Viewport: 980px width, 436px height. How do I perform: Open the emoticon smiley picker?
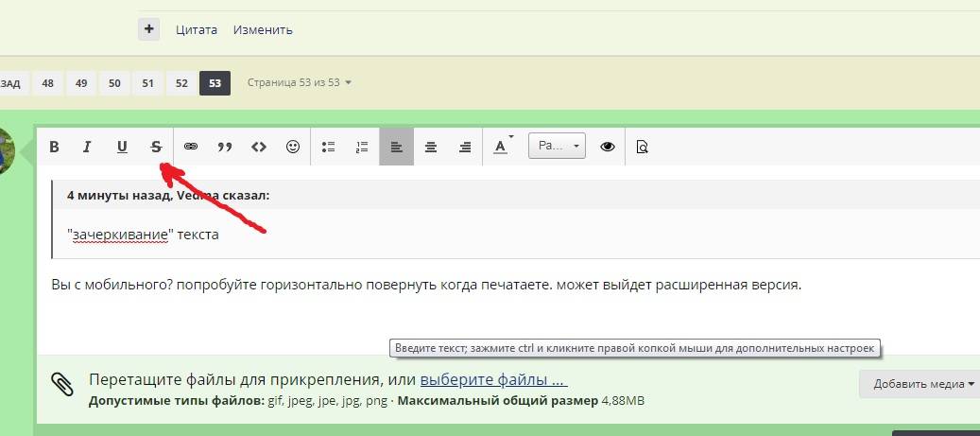[x=293, y=147]
